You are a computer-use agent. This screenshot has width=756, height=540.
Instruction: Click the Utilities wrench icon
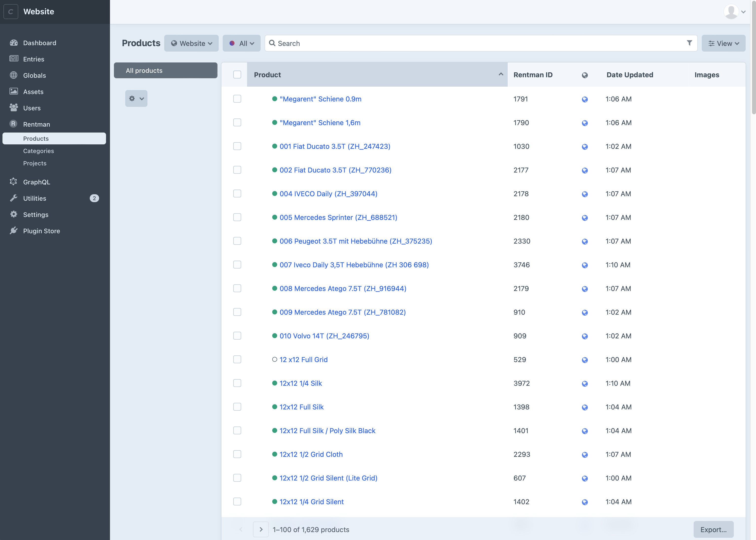14,198
